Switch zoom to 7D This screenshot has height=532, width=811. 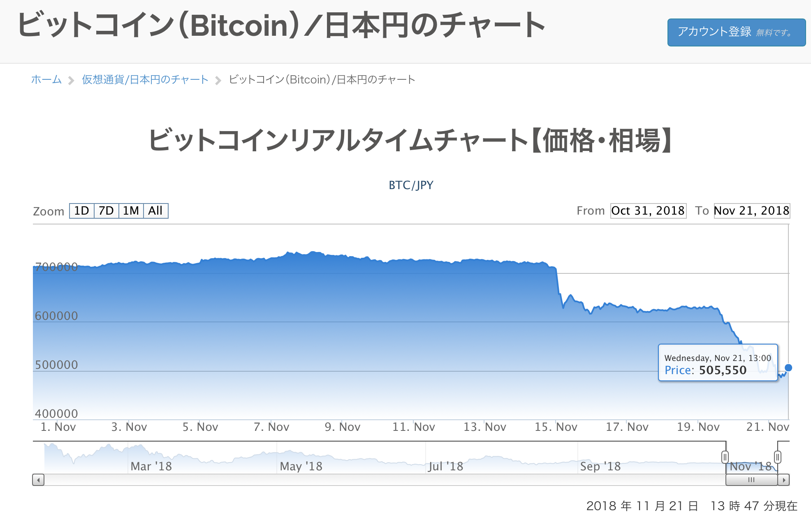tap(107, 211)
